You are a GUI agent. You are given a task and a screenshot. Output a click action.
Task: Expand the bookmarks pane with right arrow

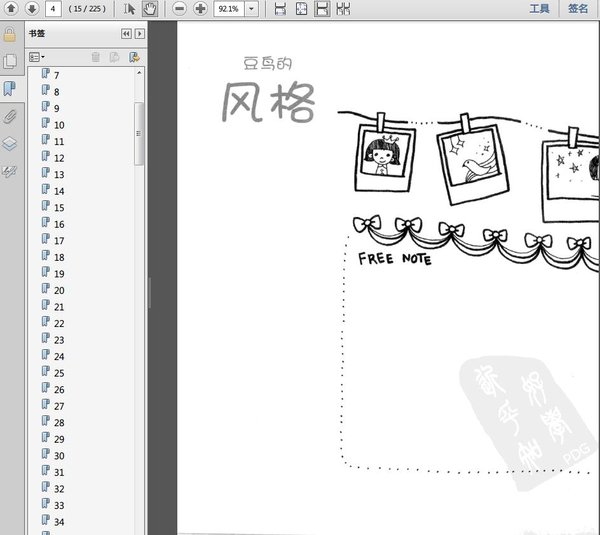coord(140,34)
